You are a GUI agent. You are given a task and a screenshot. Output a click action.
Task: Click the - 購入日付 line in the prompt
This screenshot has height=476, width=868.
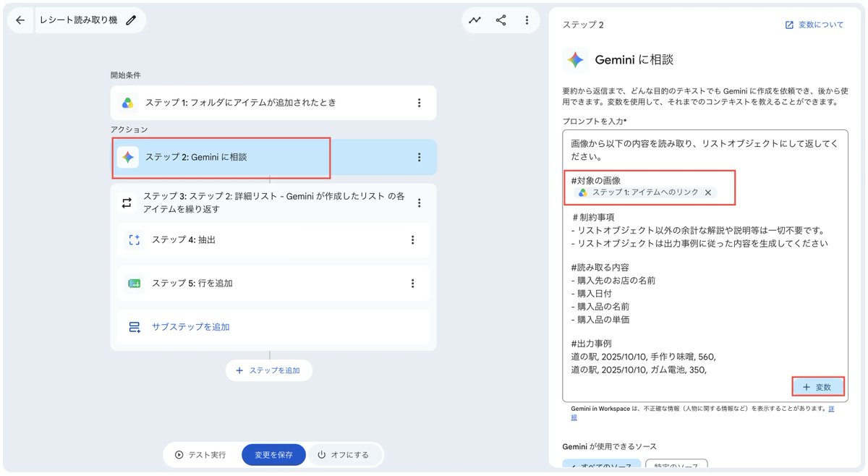[591, 293]
